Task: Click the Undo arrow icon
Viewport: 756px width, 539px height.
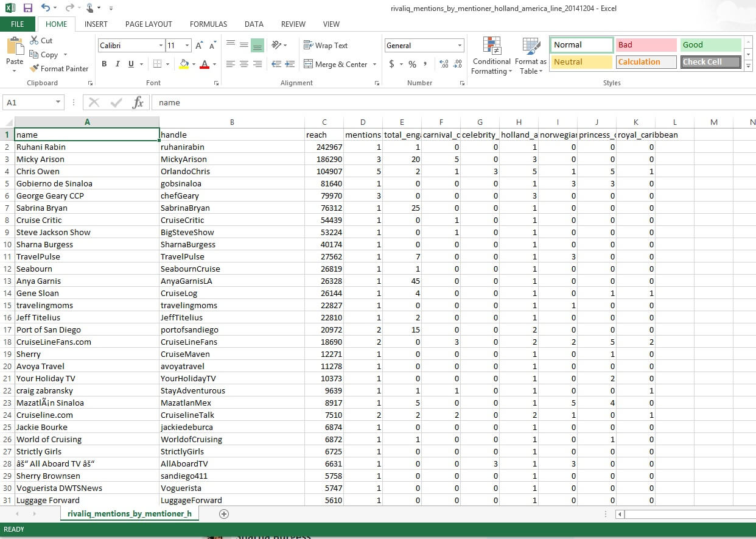Action: pyautogui.click(x=46, y=8)
